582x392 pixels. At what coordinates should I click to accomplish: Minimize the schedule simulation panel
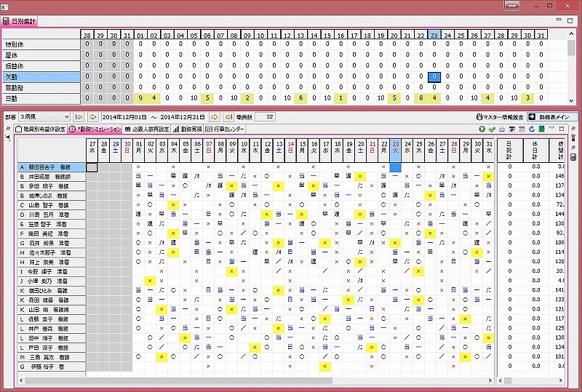tap(551, 129)
